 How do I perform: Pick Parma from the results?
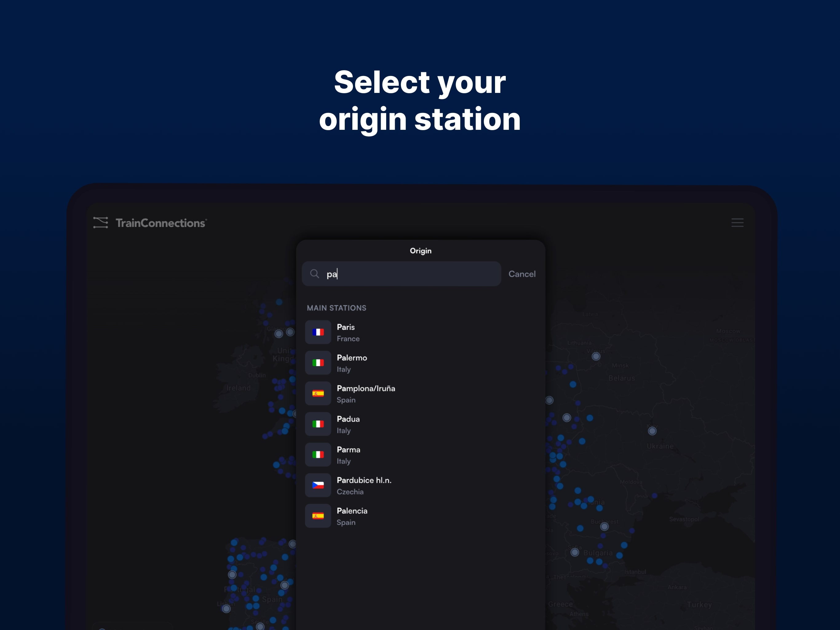click(421, 454)
